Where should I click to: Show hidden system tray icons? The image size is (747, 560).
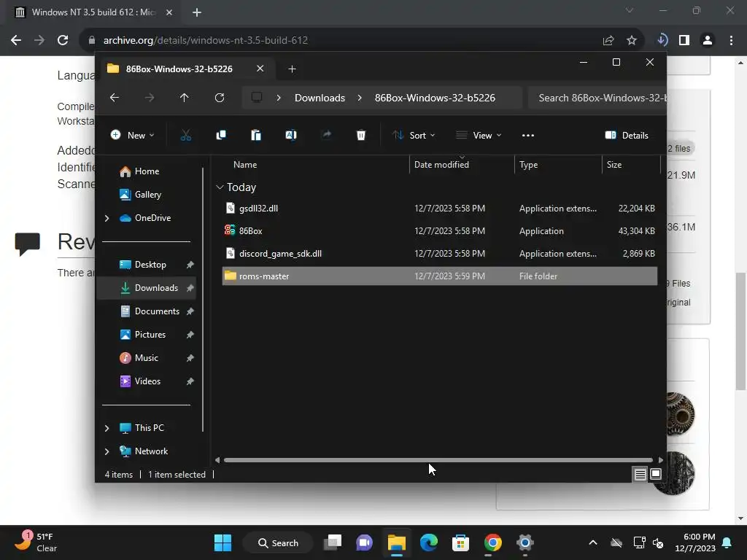pos(593,542)
